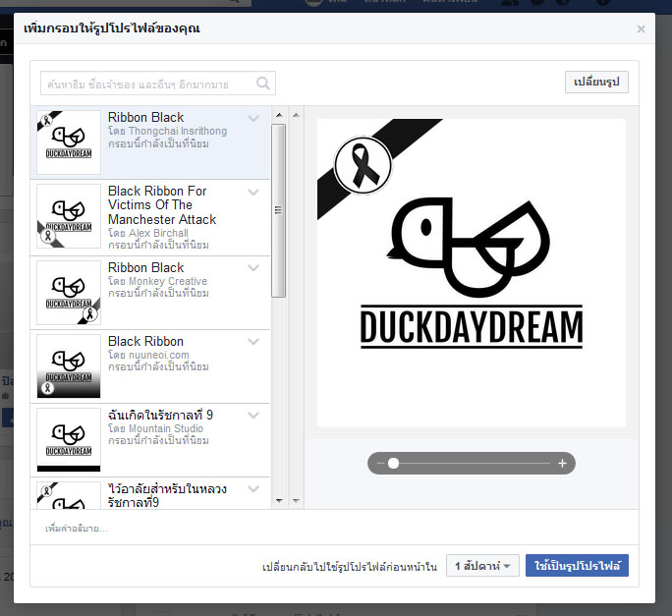Image resolution: width=672 pixels, height=616 pixels.
Task: Click the zoom slider handle under preview
Action: (393, 464)
